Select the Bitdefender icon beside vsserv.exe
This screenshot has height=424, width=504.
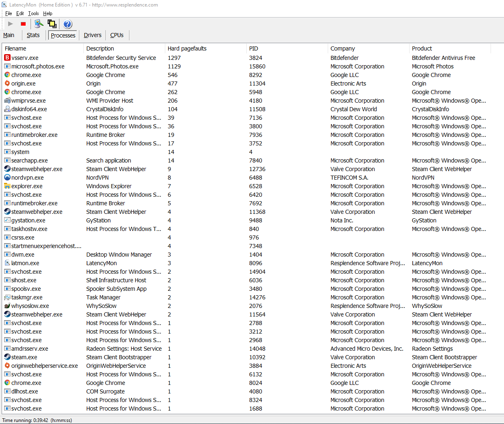click(x=7, y=58)
